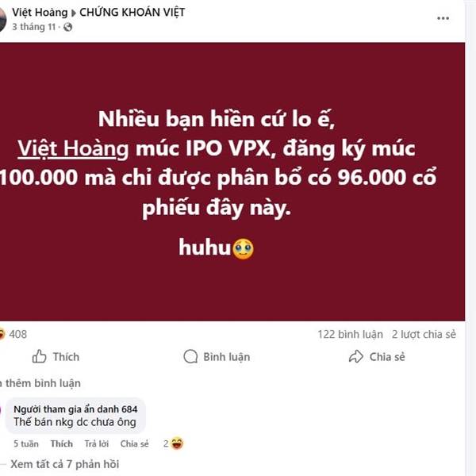The height and width of the screenshot is (476, 476).
Task: Show the 122 bình luận comments list
Action: 351,334
